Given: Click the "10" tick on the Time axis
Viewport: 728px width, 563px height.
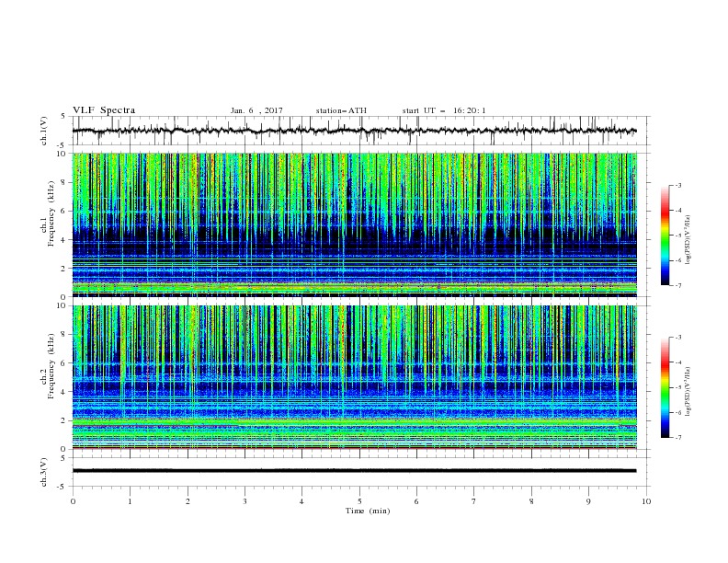Looking at the screenshot, I should (646, 501).
